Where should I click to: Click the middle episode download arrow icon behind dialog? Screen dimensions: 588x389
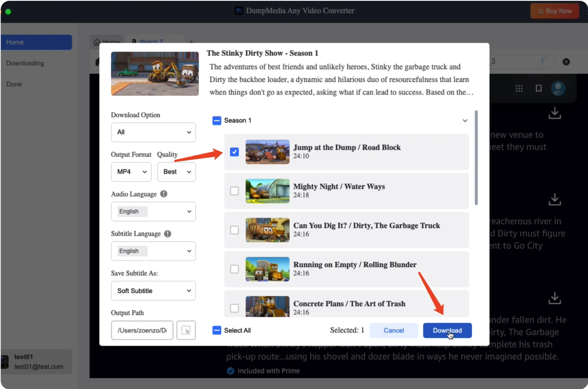pos(555,200)
